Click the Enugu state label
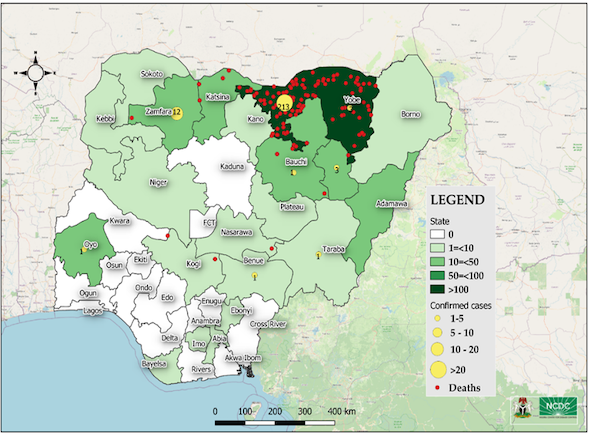This screenshot has height=436, width=590. [212, 301]
